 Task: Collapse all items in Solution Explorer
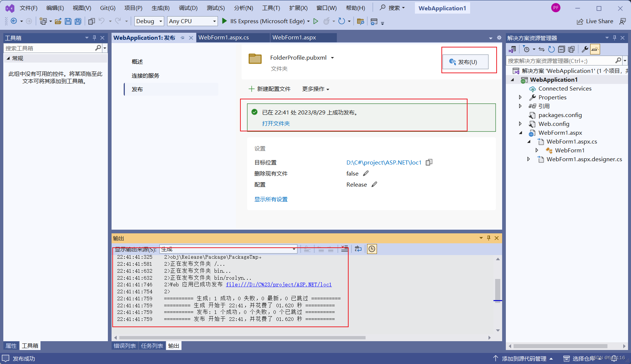561,49
